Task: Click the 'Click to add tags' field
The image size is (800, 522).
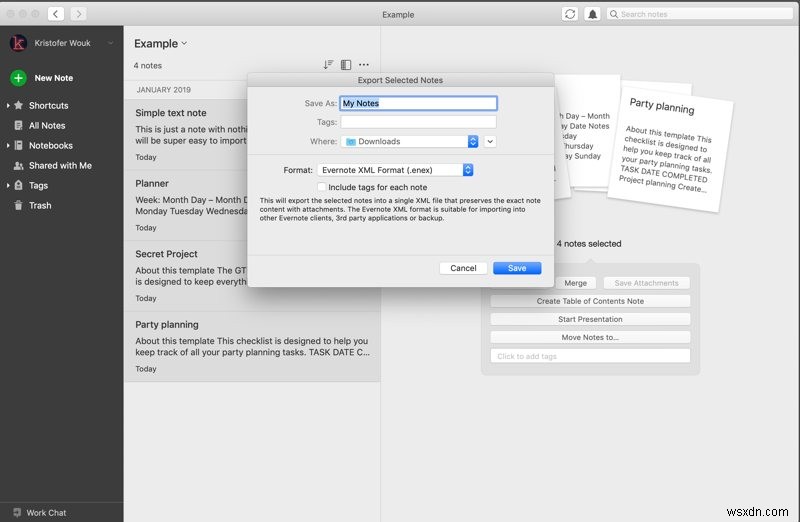Action: coord(590,356)
